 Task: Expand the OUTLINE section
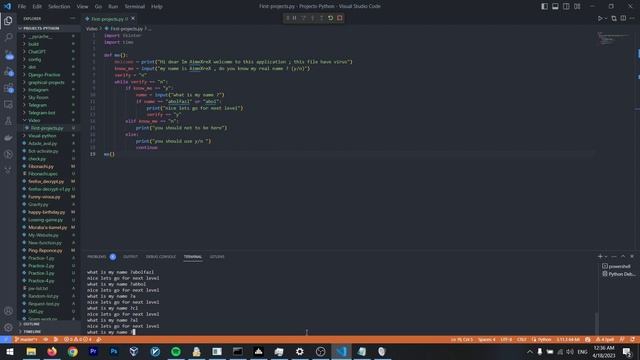click(49, 324)
